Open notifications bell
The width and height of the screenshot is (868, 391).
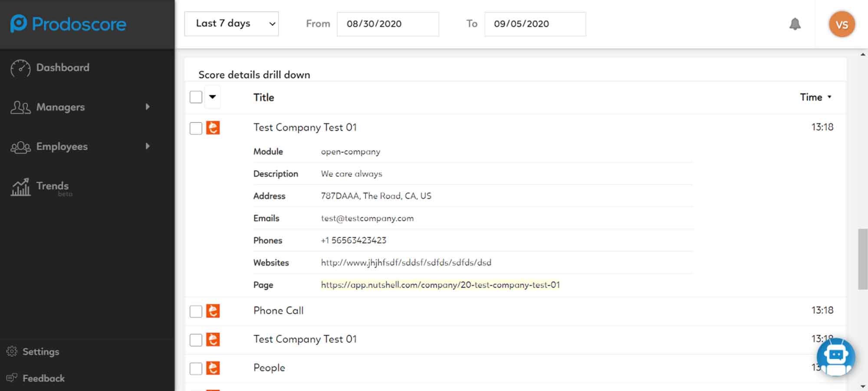(795, 24)
